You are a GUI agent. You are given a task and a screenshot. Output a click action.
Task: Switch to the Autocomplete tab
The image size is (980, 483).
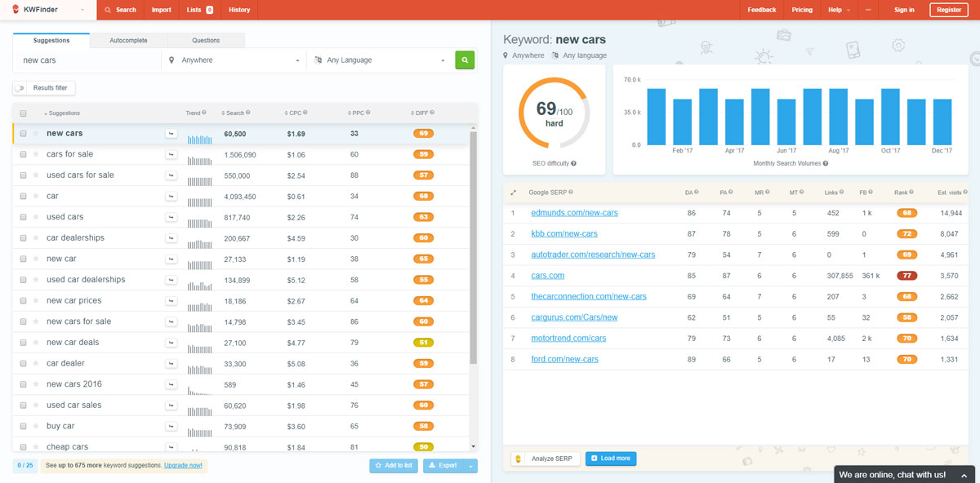(128, 40)
